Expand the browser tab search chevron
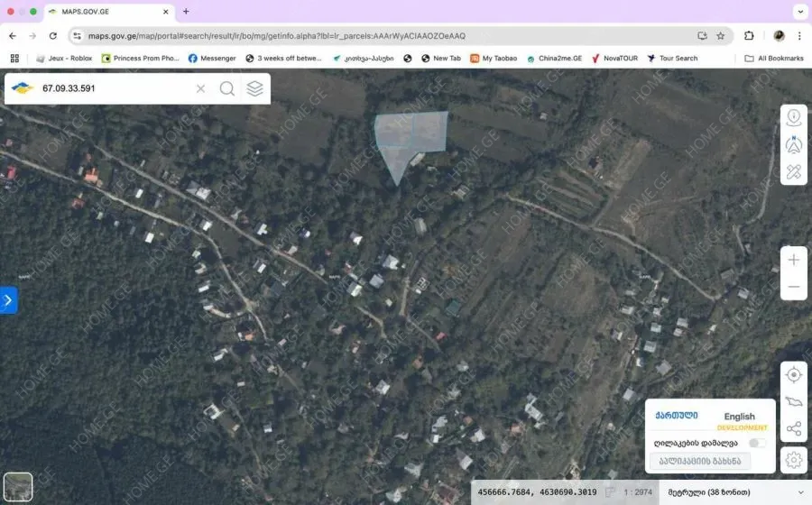The height and width of the screenshot is (505, 812). click(x=799, y=12)
